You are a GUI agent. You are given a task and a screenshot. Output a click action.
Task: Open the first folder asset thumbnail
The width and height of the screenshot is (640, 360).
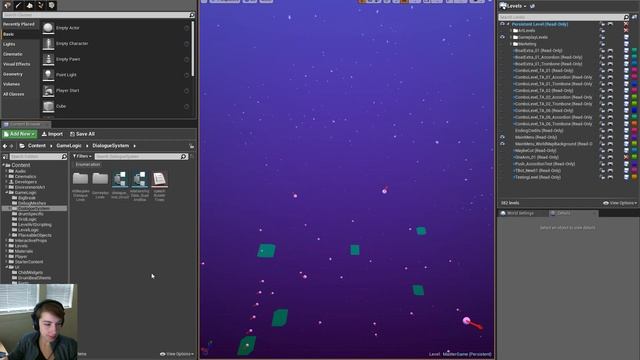point(80,179)
